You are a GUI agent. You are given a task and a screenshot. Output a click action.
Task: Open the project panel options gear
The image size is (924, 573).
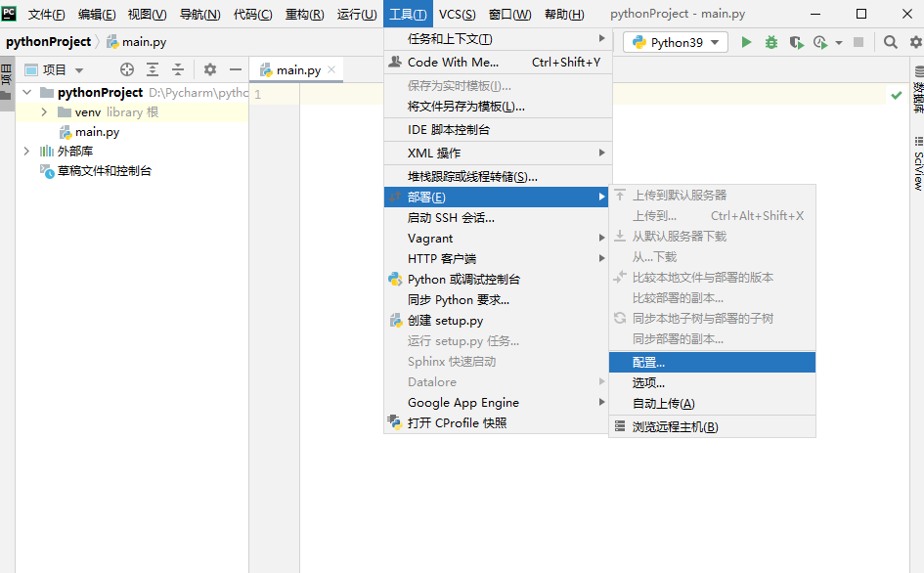[x=210, y=68]
